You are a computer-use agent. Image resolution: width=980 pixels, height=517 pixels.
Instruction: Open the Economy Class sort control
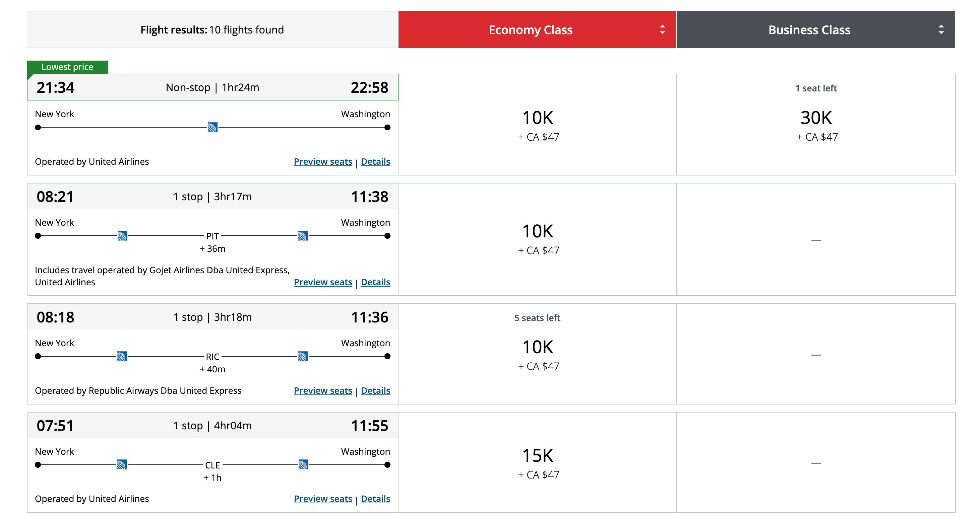[x=662, y=29]
